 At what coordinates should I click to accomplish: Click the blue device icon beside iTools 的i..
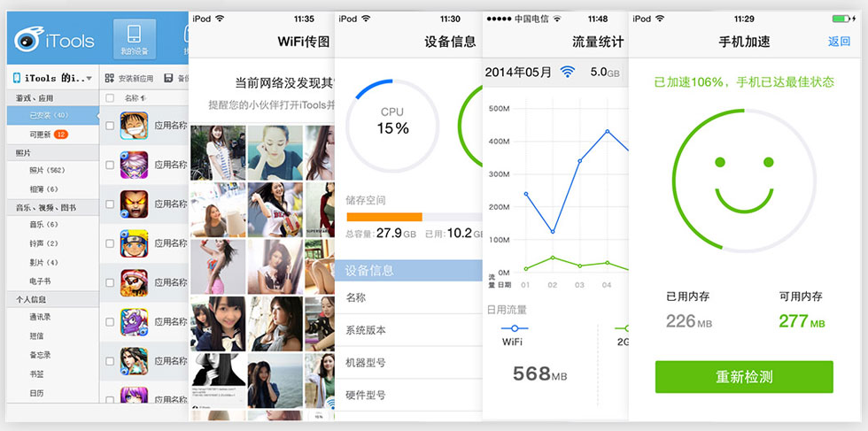[17, 78]
